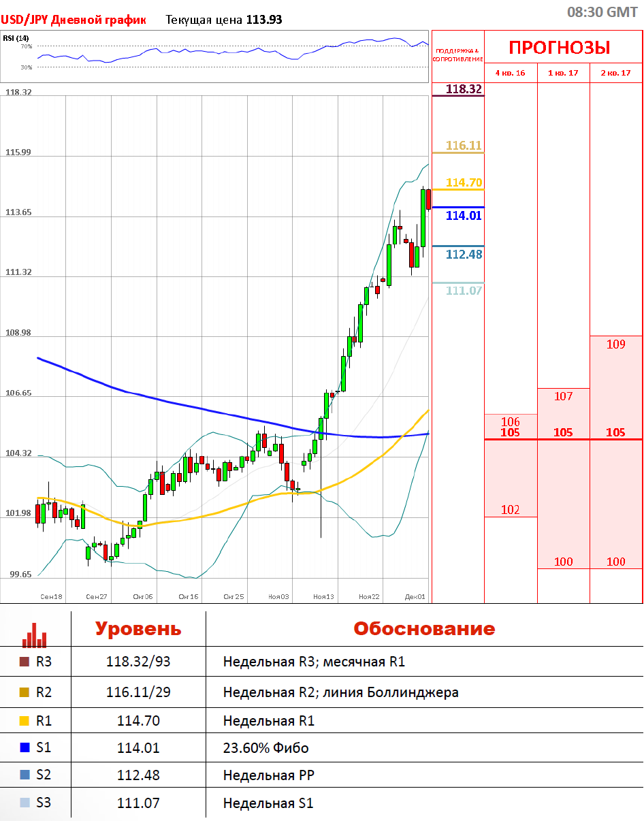Click the ПРОГНОЗЫ heading
The width and height of the screenshot is (644, 823).
click(560, 48)
